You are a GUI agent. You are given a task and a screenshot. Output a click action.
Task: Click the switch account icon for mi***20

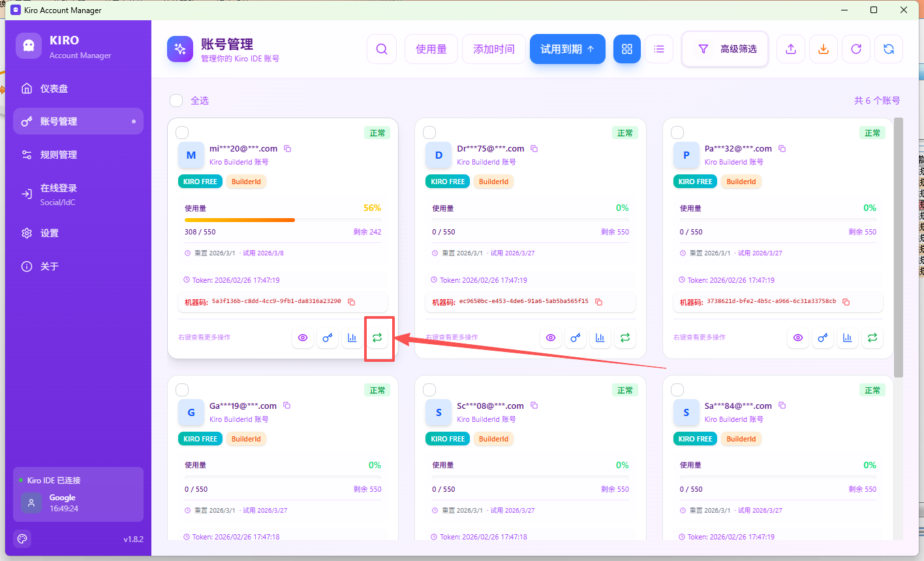[x=377, y=338]
